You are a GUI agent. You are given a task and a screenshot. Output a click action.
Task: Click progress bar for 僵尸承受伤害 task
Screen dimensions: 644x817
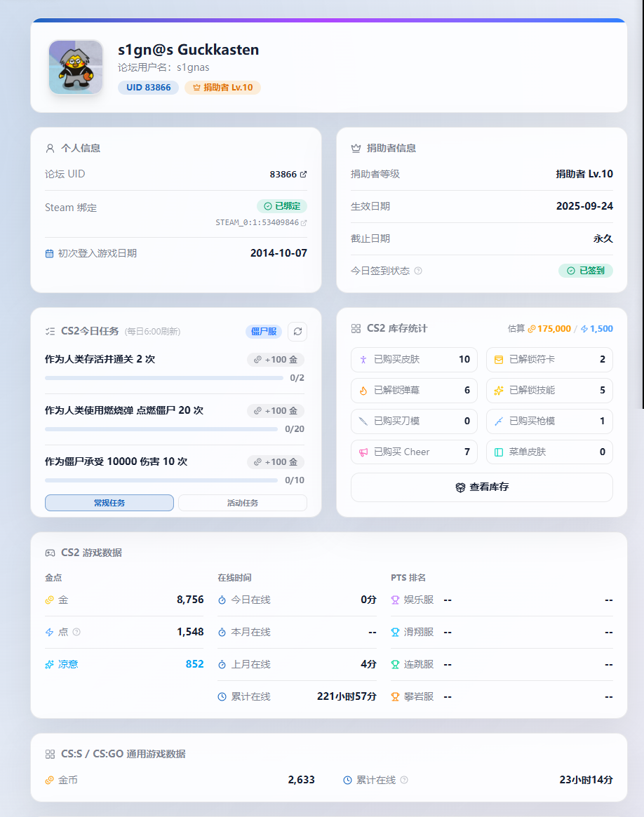161,480
